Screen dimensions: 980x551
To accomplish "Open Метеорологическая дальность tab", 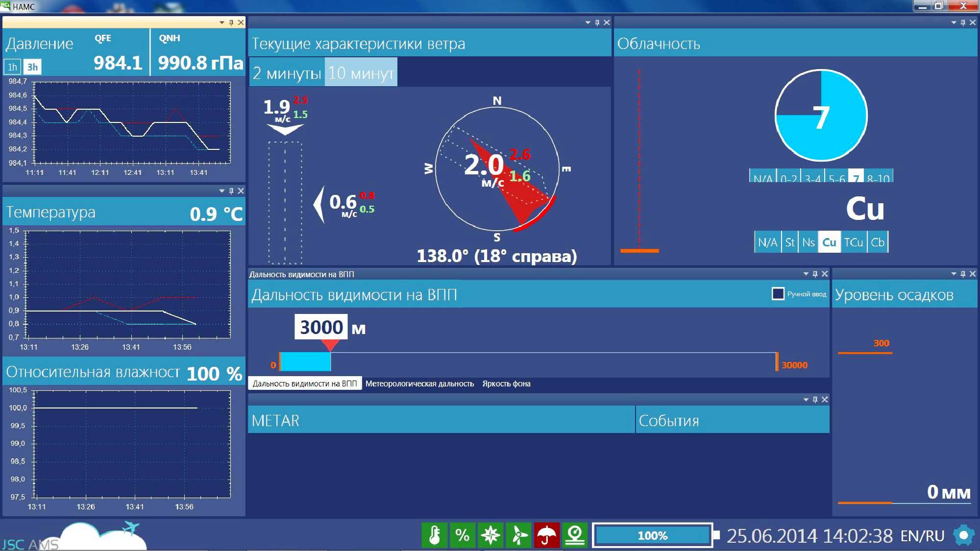I will tap(419, 383).
